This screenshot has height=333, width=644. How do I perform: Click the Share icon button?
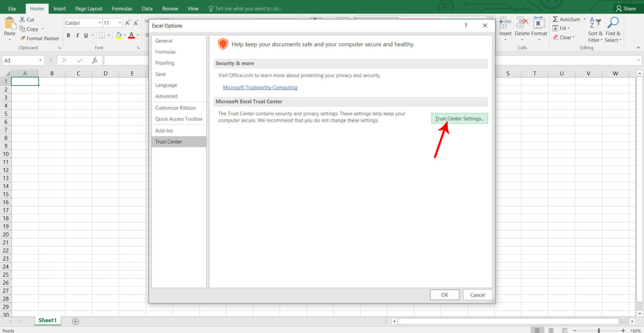pos(626,8)
